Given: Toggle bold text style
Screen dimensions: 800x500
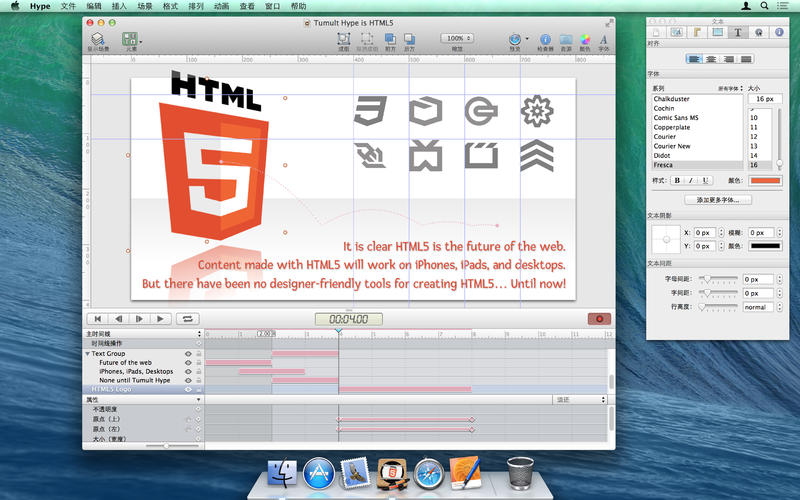Looking at the screenshot, I should pyautogui.click(x=677, y=181).
